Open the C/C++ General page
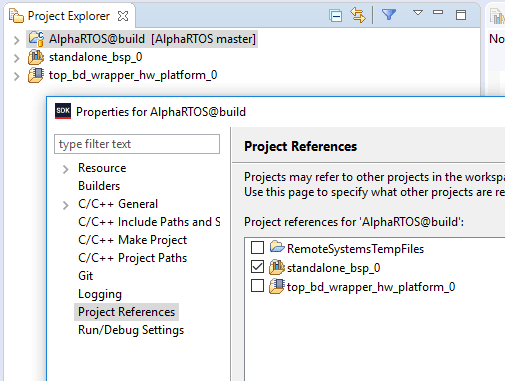 118,204
